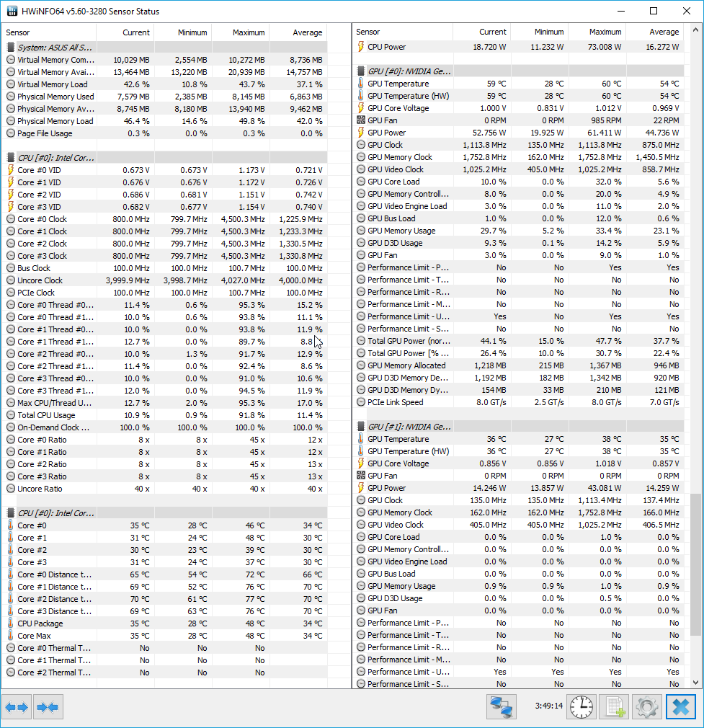This screenshot has height=728, width=704.
Task: Click the HWiNFO64 title bar app icon
Action: pyautogui.click(x=12, y=12)
